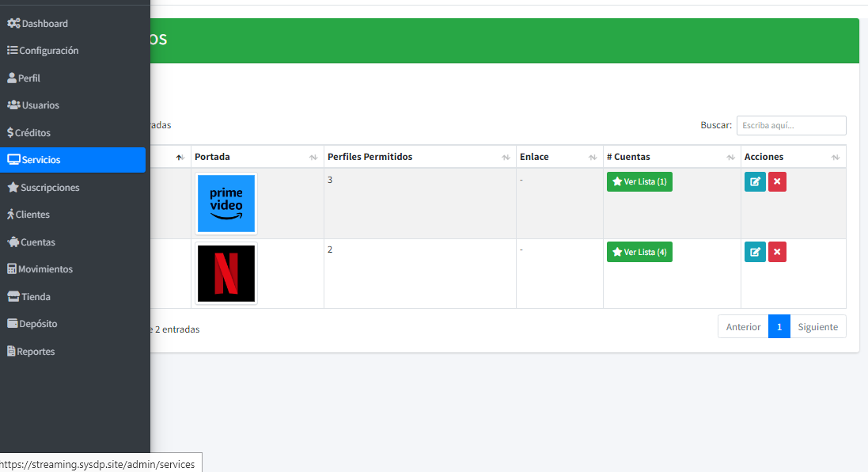This screenshot has width=868, height=472.
Task: Open Dashboard in the sidebar
Action: pos(73,23)
